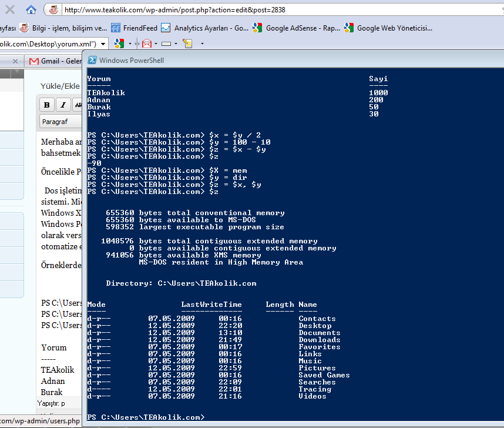The width and height of the screenshot is (504, 428).
Task: Click the 'Yapıştır: p' editor status path
Action: (51, 403)
